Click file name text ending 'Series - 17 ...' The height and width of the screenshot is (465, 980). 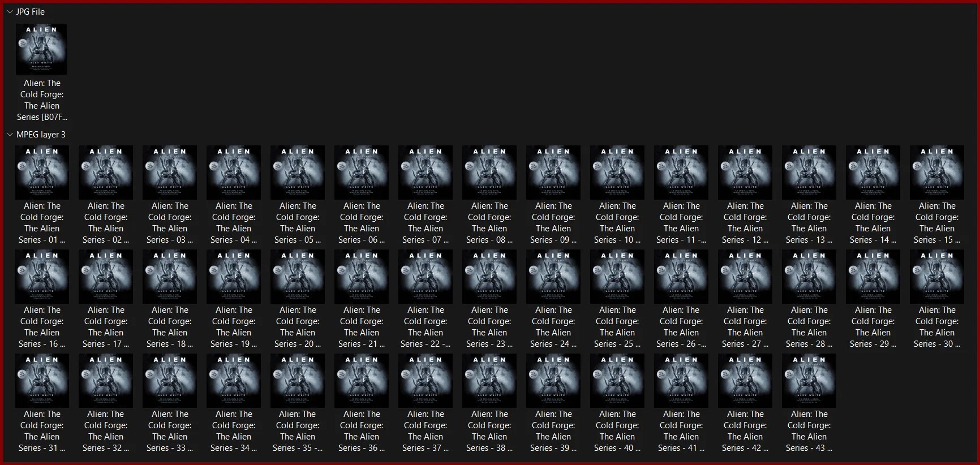[106, 327]
